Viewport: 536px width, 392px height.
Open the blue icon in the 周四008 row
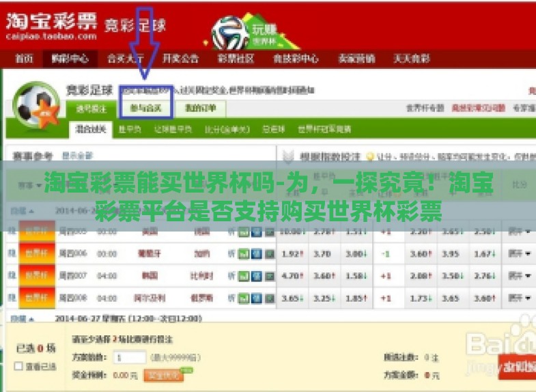[257, 298]
